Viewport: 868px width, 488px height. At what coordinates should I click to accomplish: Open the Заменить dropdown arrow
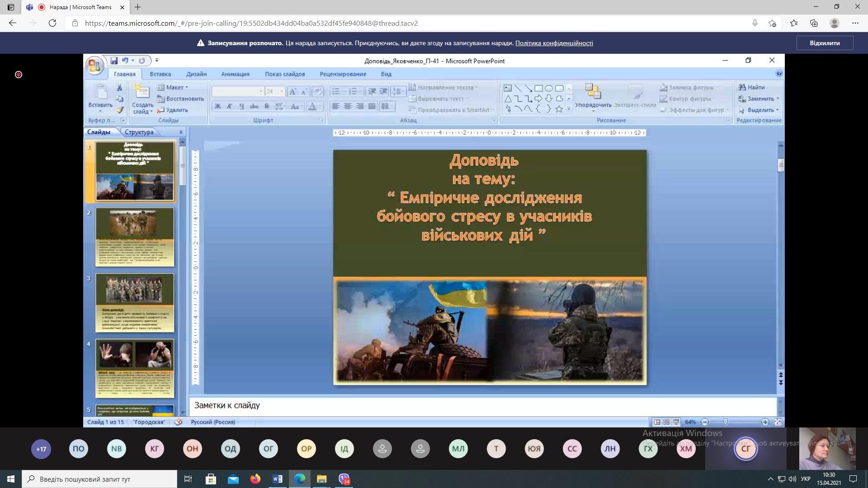coord(778,99)
